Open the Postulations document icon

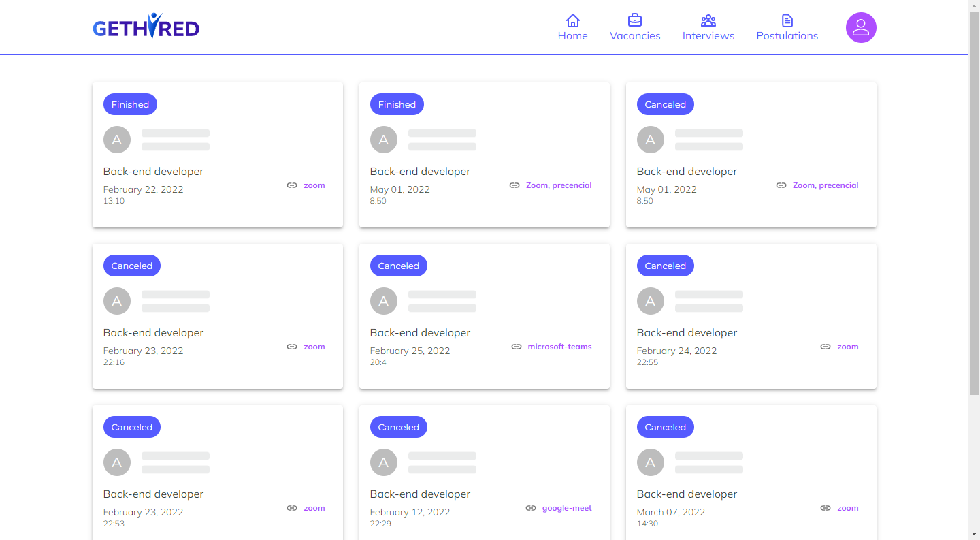pos(787,20)
